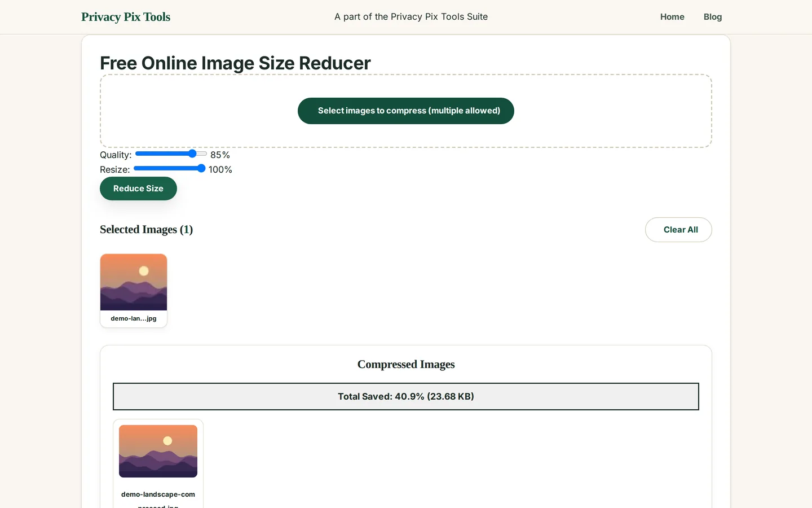This screenshot has height=508, width=812.
Task: Click Select images to compress button
Action: [x=406, y=111]
